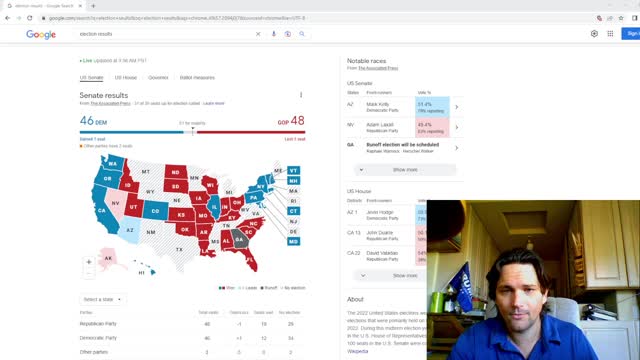Reload the page with the refresh icon
This screenshot has width=640, height=360.
click(30, 18)
